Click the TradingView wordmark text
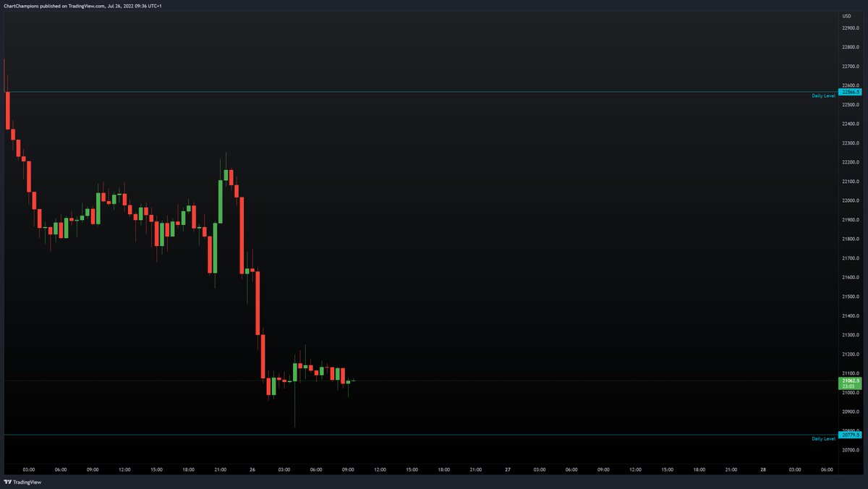Viewport: 868px width, 489px height. [x=29, y=482]
